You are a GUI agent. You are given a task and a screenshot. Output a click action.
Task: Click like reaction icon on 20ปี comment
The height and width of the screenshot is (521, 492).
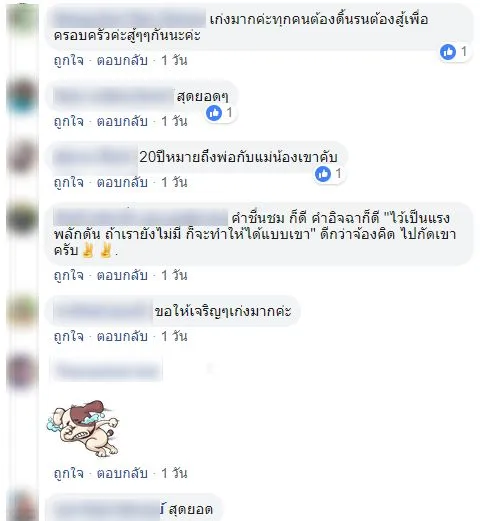[323, 174]
